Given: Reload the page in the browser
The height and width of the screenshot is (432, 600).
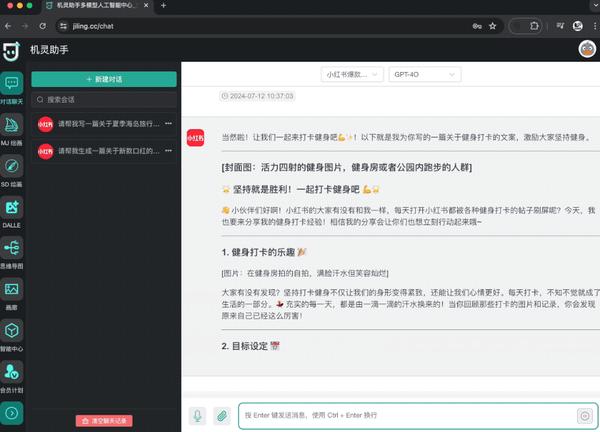Looking at the screenshot, I should 42,26.
